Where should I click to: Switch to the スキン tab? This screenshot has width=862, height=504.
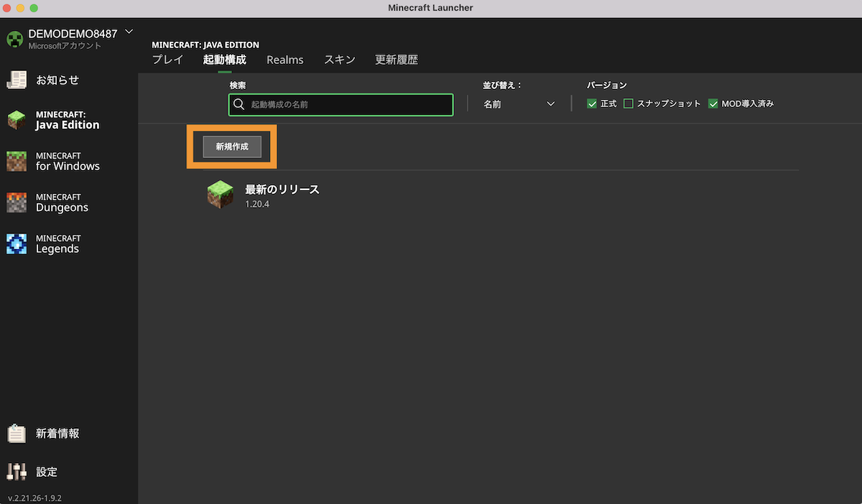click(x=339, y=60)
